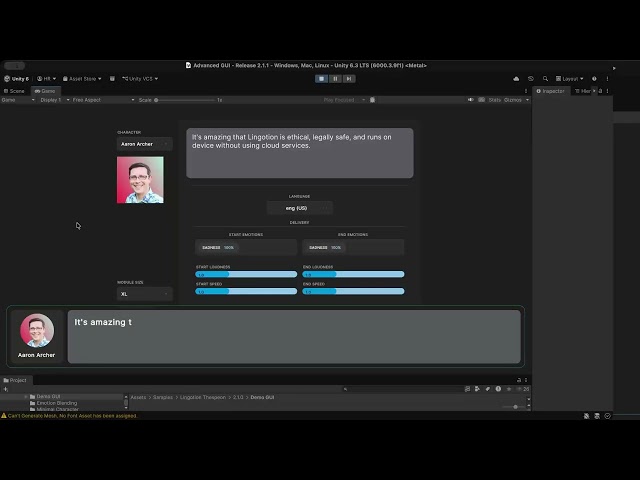The width and height of the screenshot is (640, 480).
Task: Select Start Emotions Sadness 100% tag
Action: coord(218,247)
